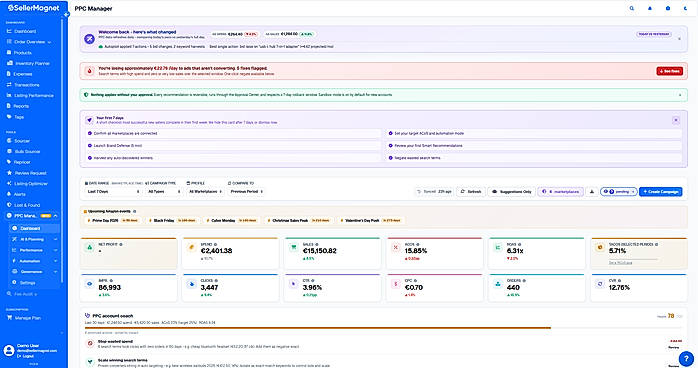Click Logout below the user name
The image size is (698, 368).
click(x=25, y=356)
